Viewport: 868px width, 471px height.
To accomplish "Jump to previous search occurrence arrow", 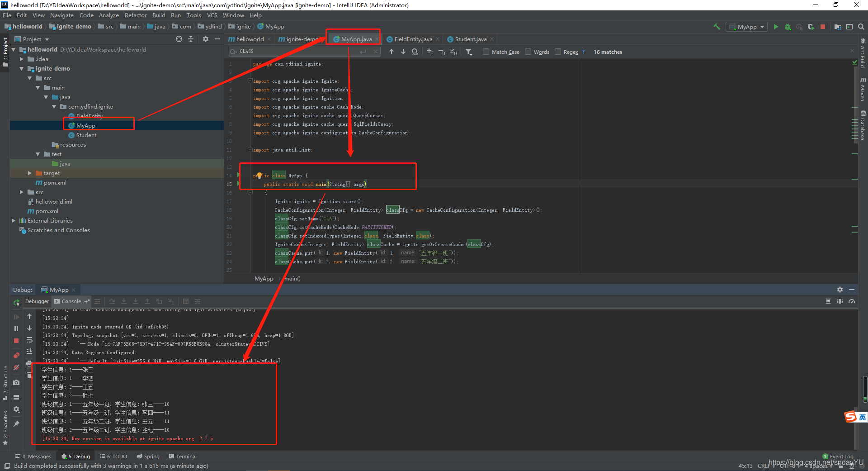I will (392, 52).
